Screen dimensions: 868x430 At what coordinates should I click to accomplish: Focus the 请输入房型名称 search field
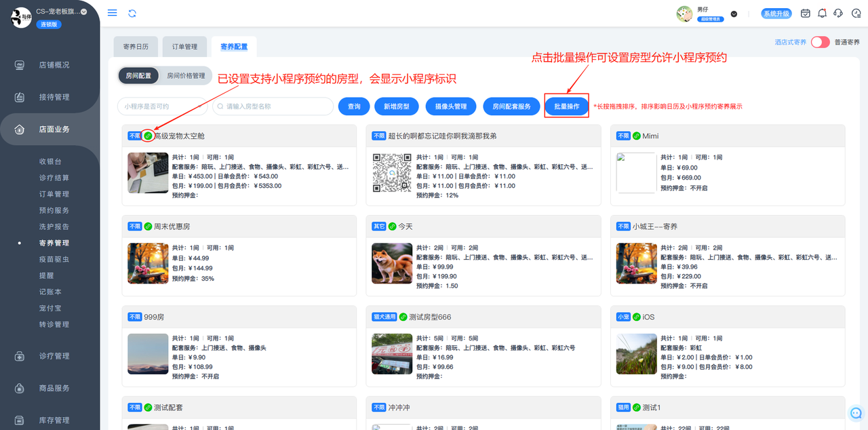(x=272, y=106)
